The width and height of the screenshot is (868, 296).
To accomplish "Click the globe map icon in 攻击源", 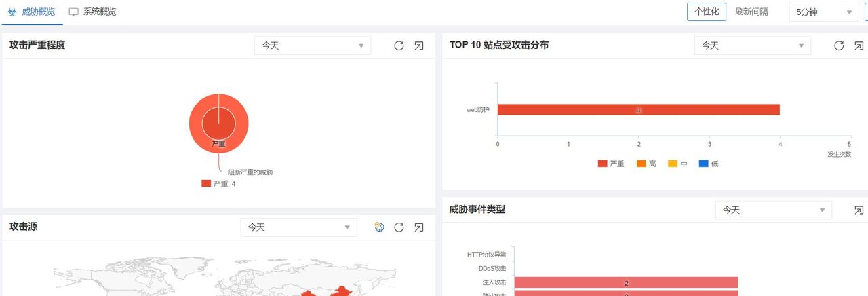I will click(380, 227).
